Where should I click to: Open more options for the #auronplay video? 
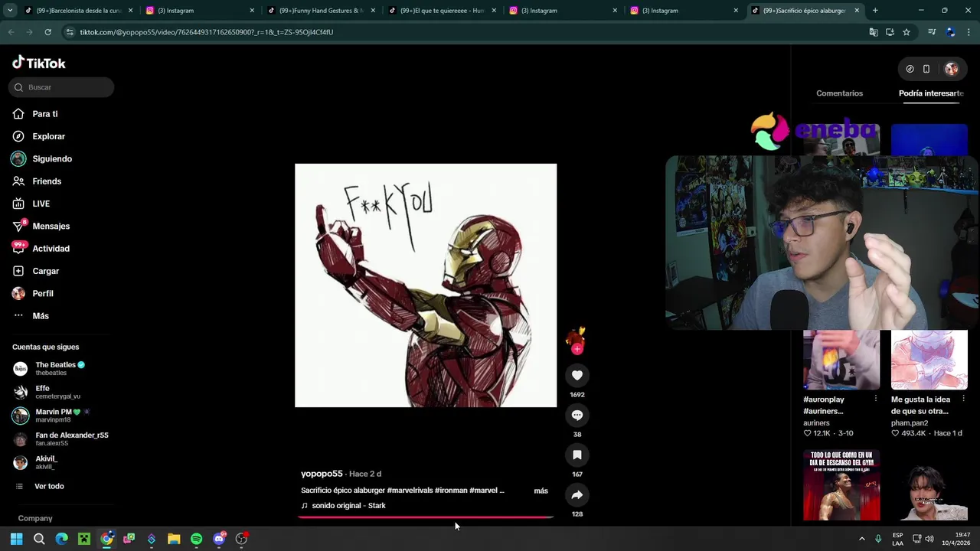click(875, 399)
